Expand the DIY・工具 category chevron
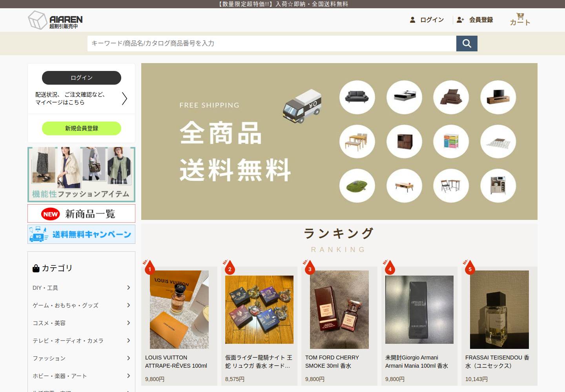The width and height of the screenshot is (565, 392). coord(128,288)
